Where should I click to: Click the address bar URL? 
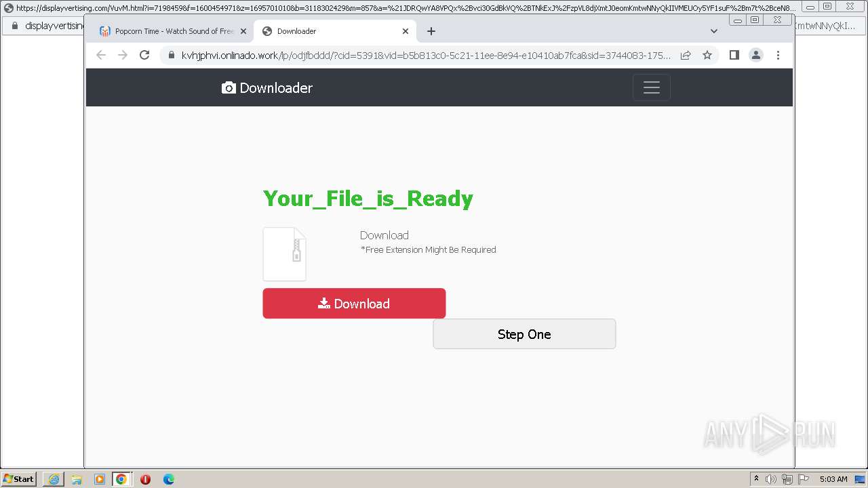coord(426,55)
